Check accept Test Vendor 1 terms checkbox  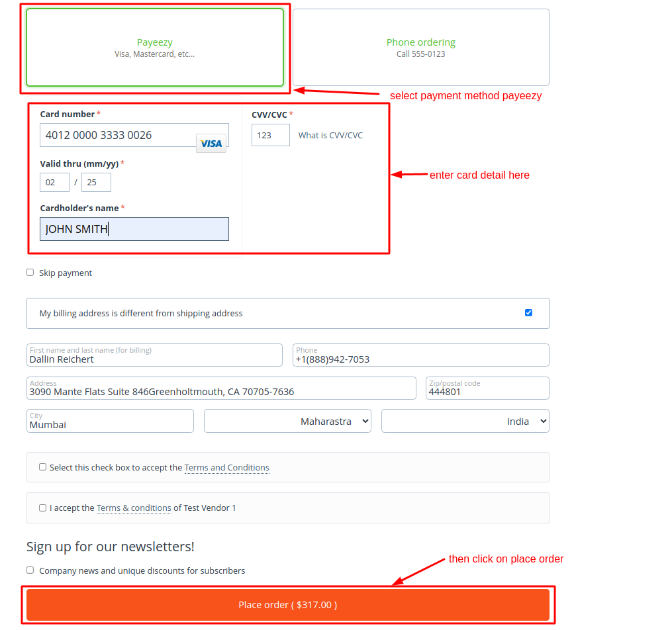(x=42, y=508)
